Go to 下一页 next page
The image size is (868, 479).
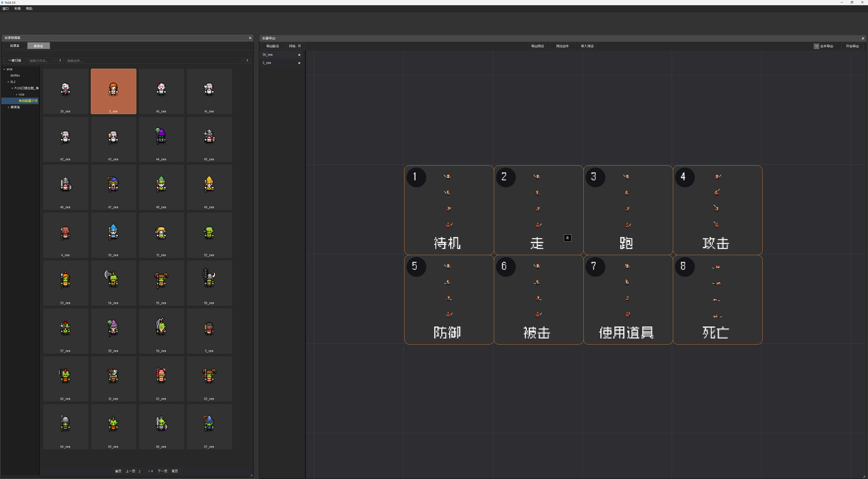(162, 471)
